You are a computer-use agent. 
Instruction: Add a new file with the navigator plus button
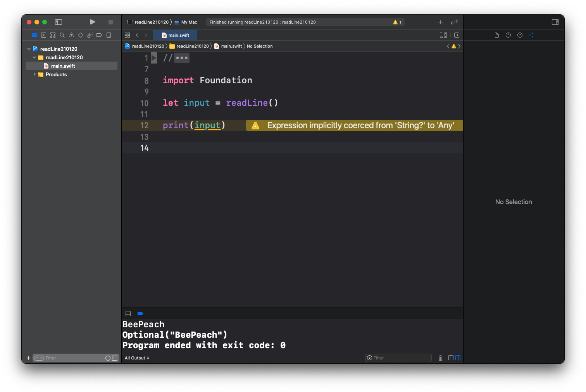point(28,358)
